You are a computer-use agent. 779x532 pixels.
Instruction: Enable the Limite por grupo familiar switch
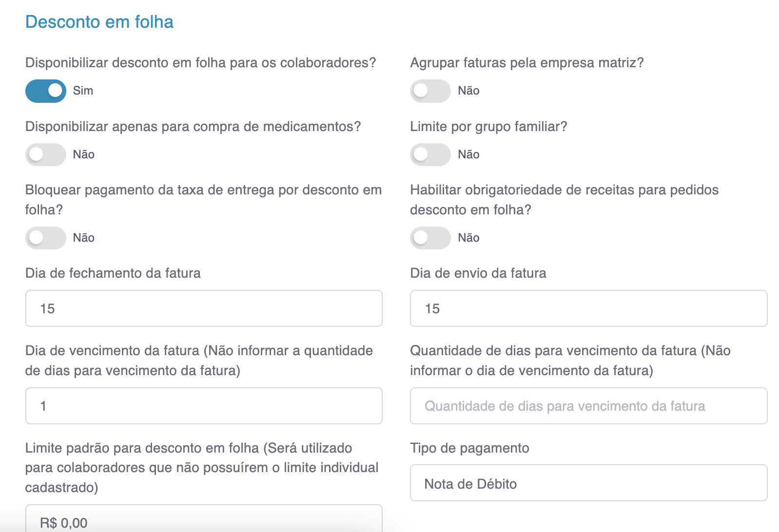coord(430,155)
